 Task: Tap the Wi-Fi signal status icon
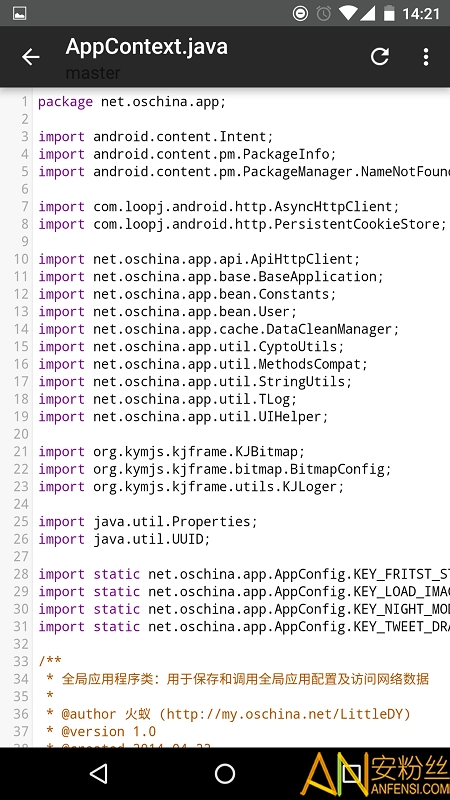348,13
